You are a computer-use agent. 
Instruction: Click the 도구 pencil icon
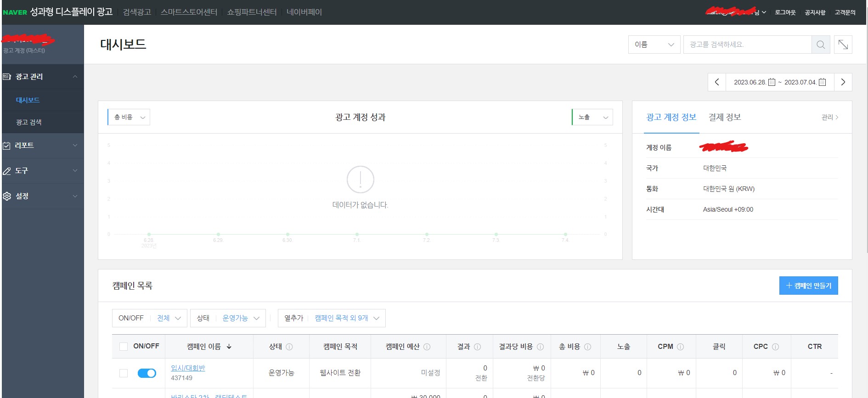tap(6, 171)
